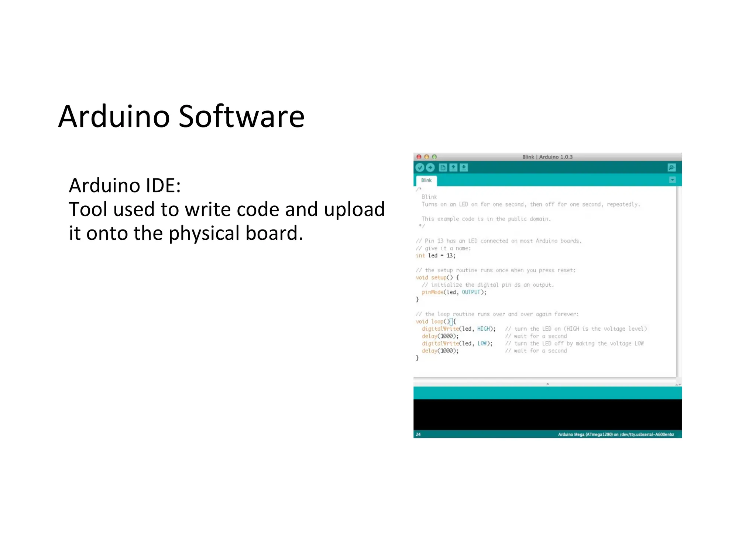Place cursor on the 'int led = 13;' line
This screenshot has height=535, width=756.
click(436, 256)
